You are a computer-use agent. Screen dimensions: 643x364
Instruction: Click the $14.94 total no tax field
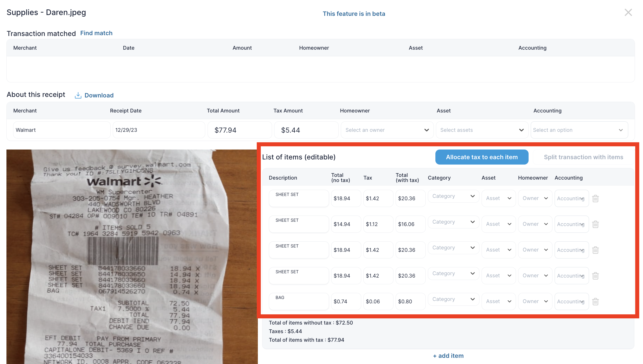346,224
